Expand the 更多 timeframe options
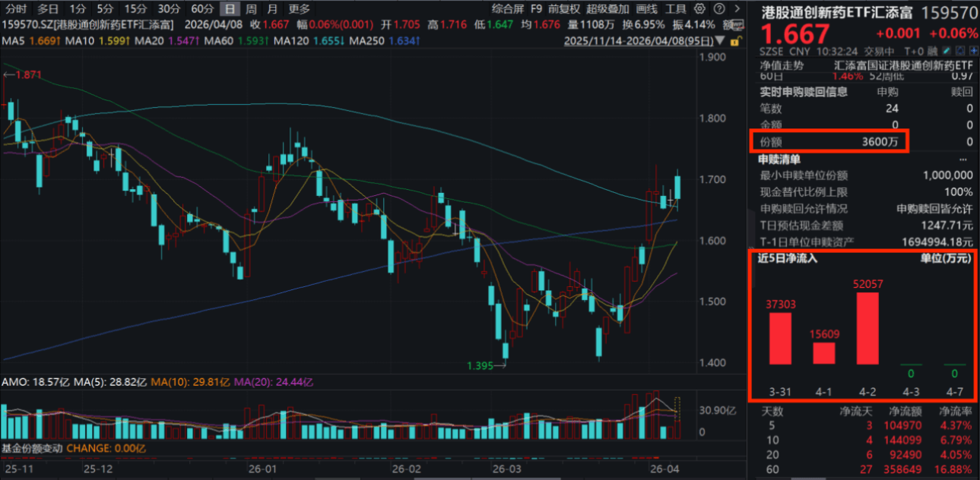Image resolution: width=980 pixels, height=480 pixels. click(300, 9)
